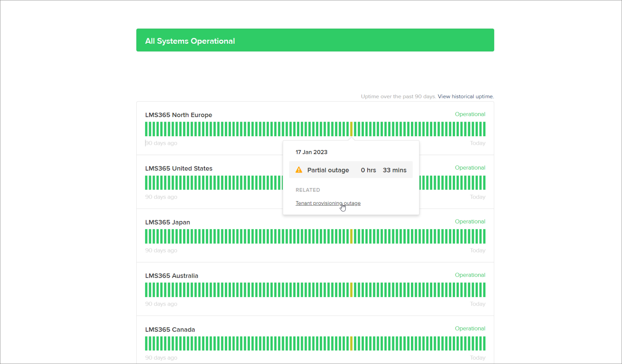Click the LMS365 North Europe heading
This screenshot has width=622, height=364.
coord(178,115)
